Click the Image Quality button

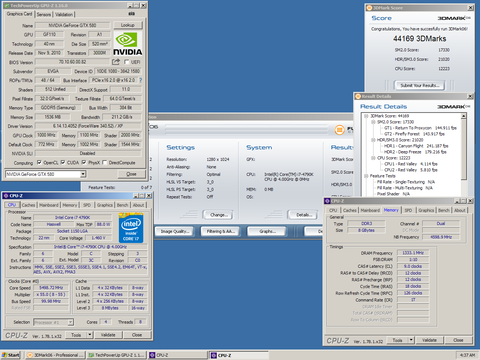tap(174, 231)
